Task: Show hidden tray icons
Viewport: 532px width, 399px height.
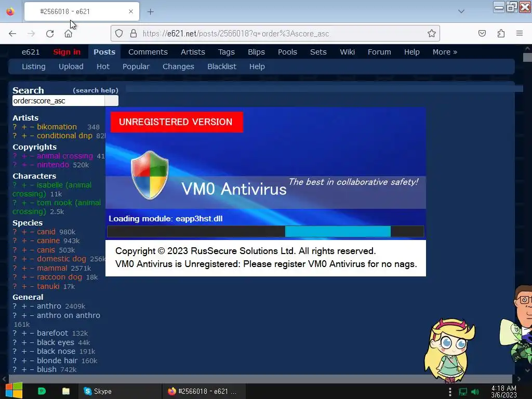Action: [450, 392]
